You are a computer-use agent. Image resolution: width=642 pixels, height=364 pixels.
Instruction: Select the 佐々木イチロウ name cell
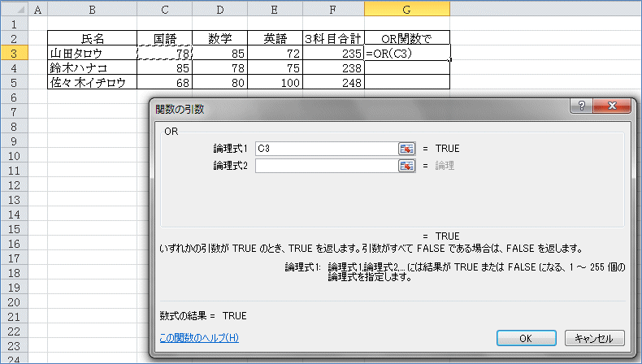pos(92,83)
